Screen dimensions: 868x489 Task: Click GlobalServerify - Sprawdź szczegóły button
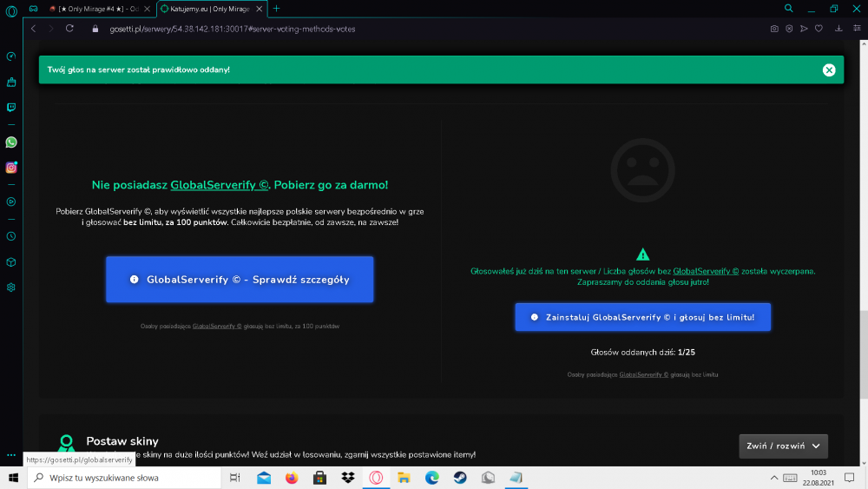pos(240,279)
